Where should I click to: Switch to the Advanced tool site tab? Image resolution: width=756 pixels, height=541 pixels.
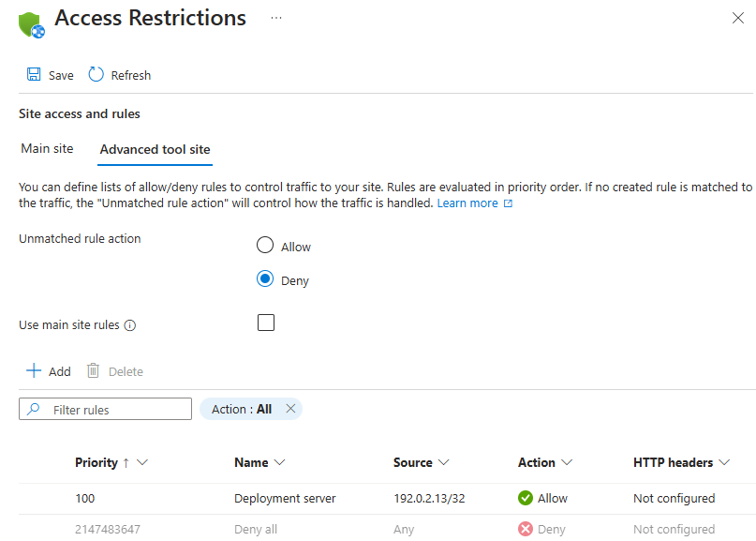(x=154, y=148)
